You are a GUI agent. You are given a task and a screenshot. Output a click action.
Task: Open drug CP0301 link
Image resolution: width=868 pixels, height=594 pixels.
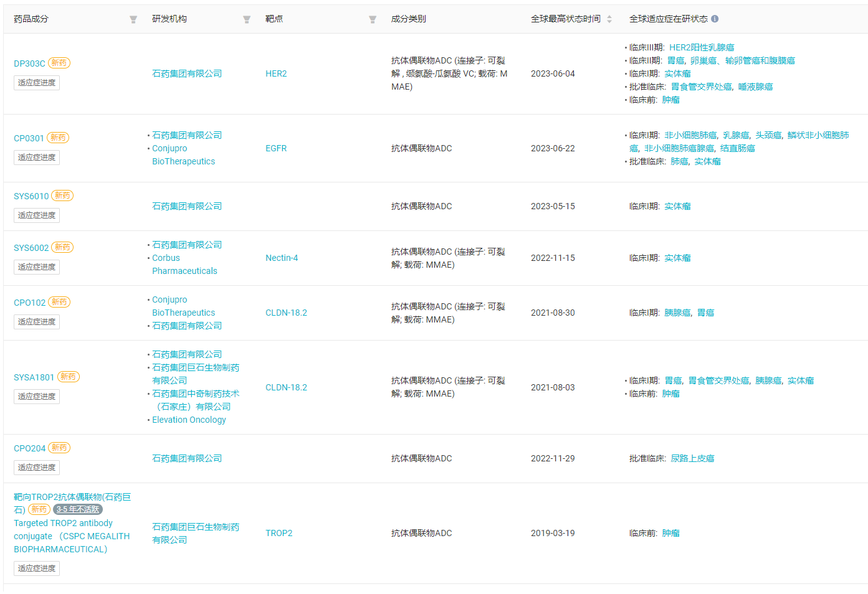click(29, 138)
